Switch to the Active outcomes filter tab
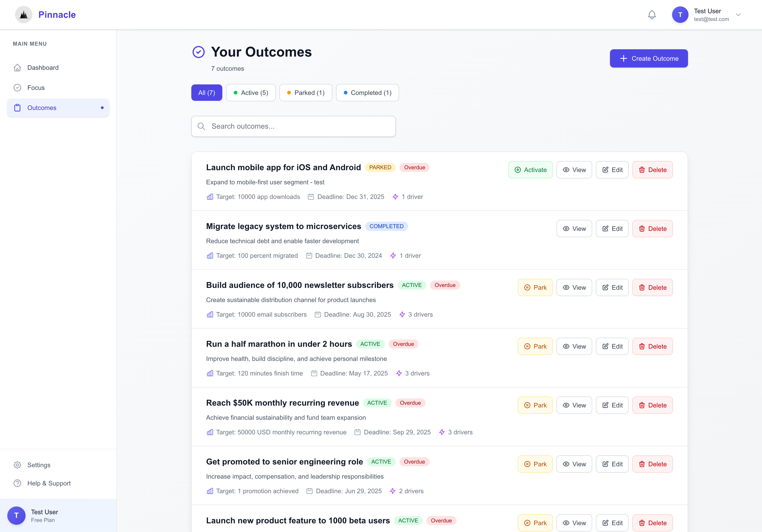This screenshot has width=762, height=532. (x=251, y=93)
